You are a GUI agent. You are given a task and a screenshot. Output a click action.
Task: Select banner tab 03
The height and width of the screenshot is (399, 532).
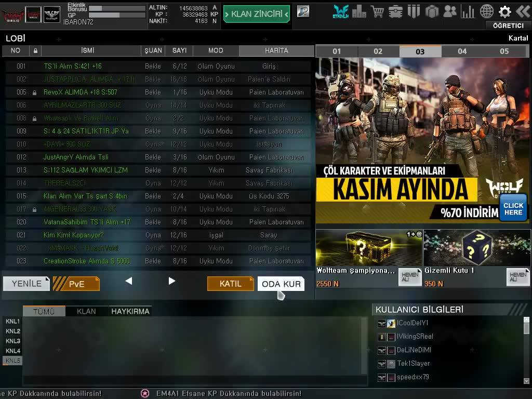(x=420, y=51)
